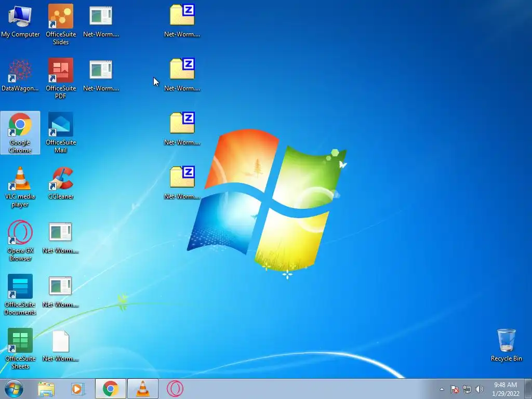Select the OfficeSuite Mail shortcut

(61, 132)
